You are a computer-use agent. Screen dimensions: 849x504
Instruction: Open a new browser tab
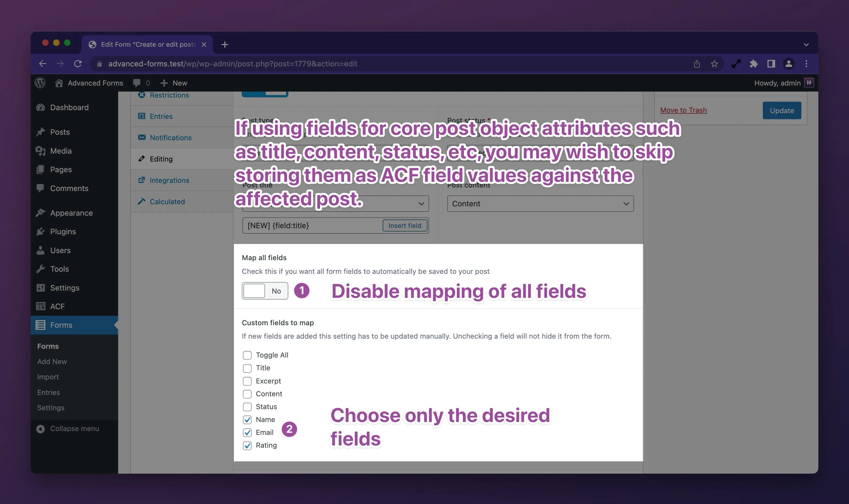225,45
